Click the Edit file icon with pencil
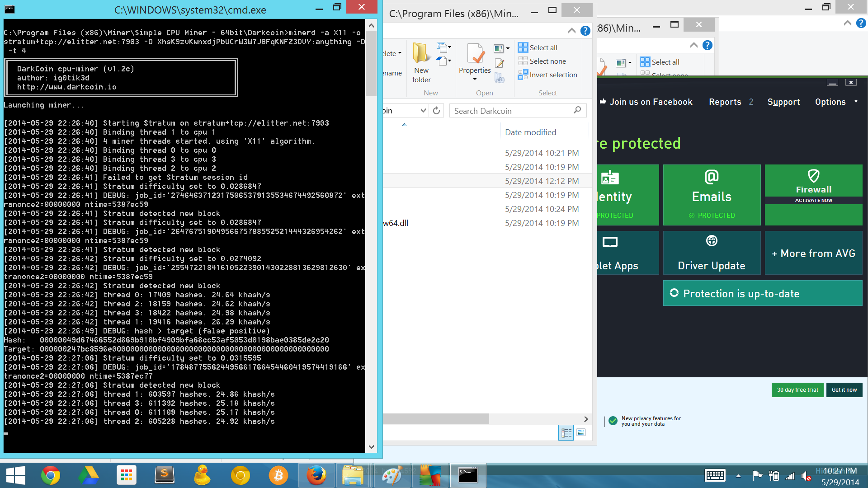 (x=500, y=63)
